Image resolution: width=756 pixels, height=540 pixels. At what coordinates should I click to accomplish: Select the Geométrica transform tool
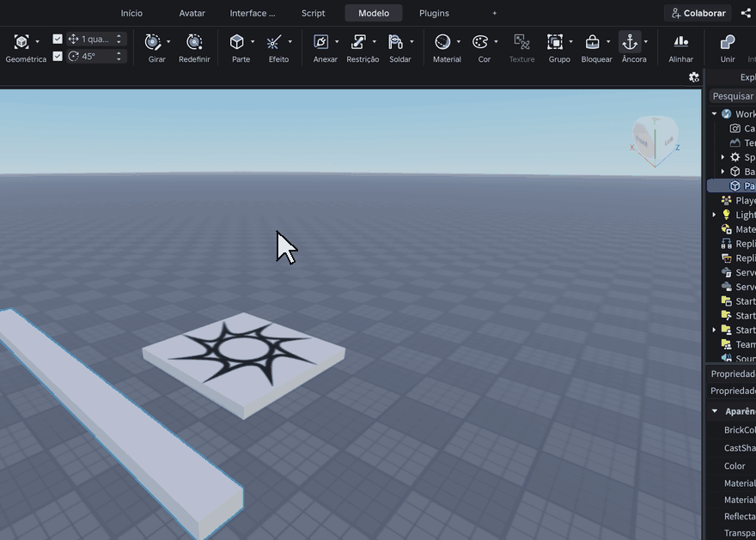(x=21, y=42)
